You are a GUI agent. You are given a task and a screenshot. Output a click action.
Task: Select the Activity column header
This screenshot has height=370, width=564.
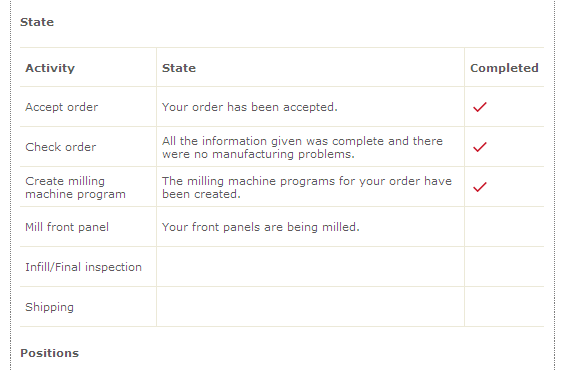(50, 68)
